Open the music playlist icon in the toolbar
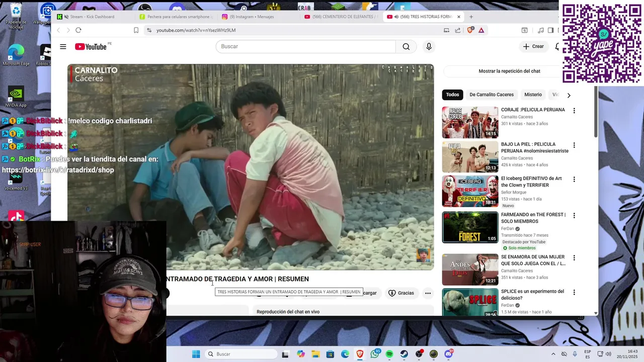 (541, 30)
